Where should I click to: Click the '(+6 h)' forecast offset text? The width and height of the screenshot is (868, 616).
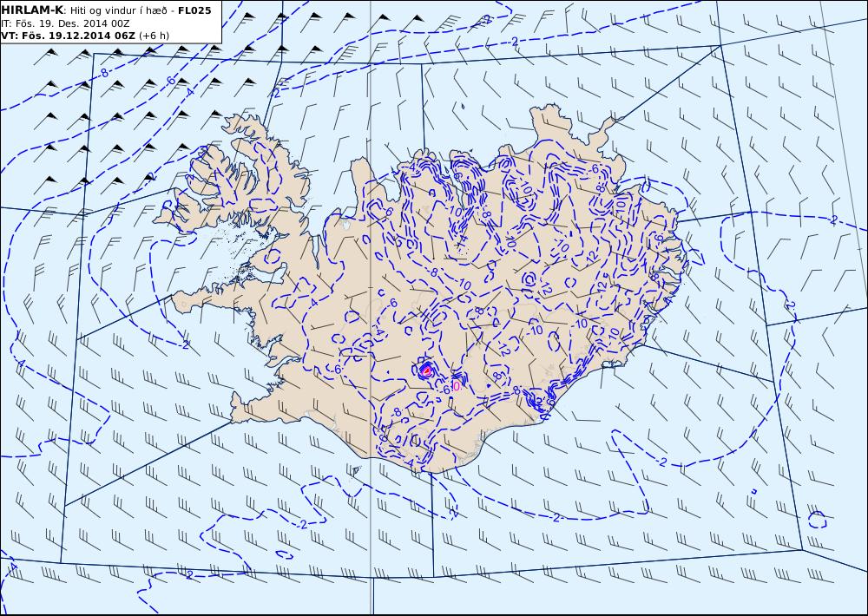[154, 36]
